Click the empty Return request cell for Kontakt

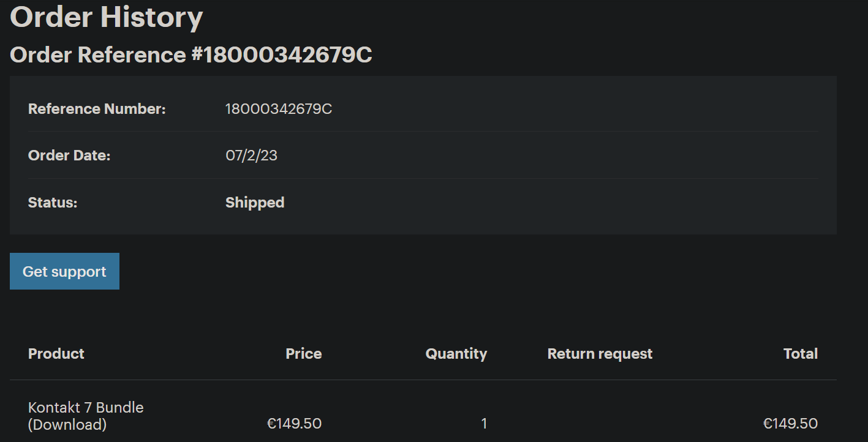[x=600, y=424]
